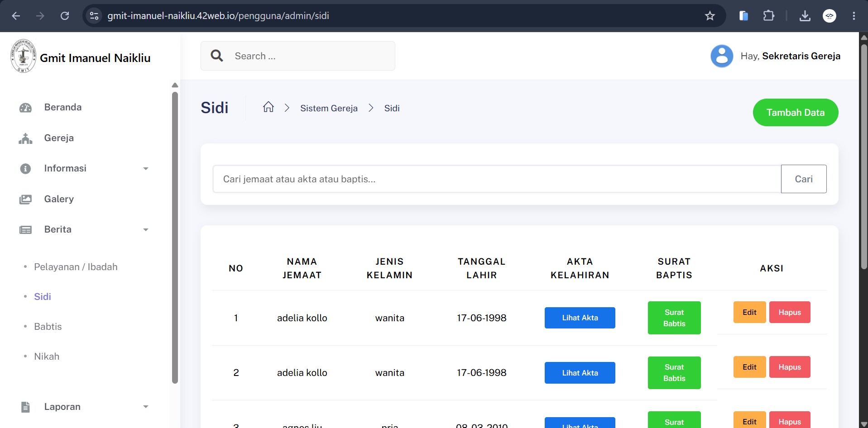Click the Sidi breadcrumb text
This screenshot has width=868, height=428.
click(392, 108)
